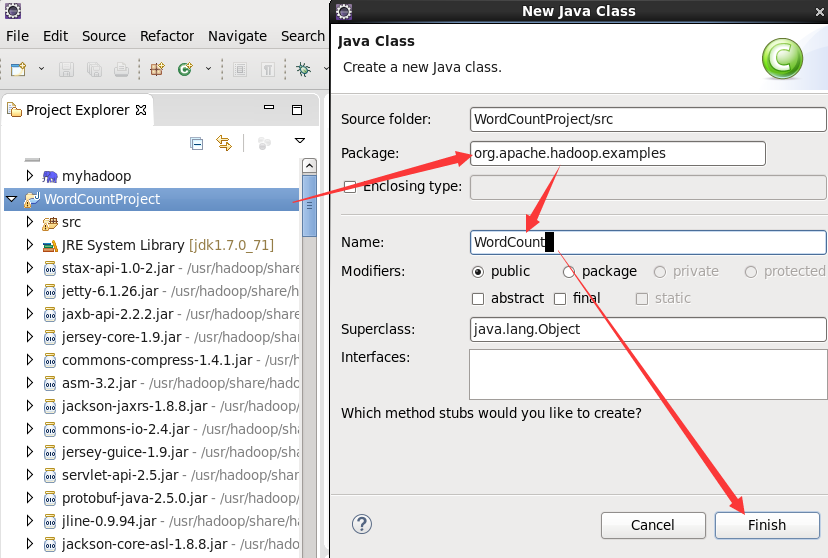This screenshot has height=558, width=828.
Task: Select jackson-jaxrs-1.8.8.jar in the tree
Action: click(x=134, y=406)
